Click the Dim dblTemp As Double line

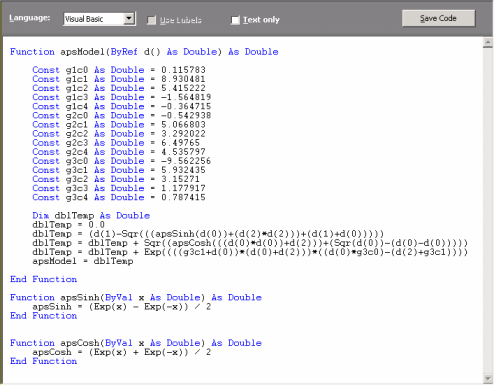(91, 216)
